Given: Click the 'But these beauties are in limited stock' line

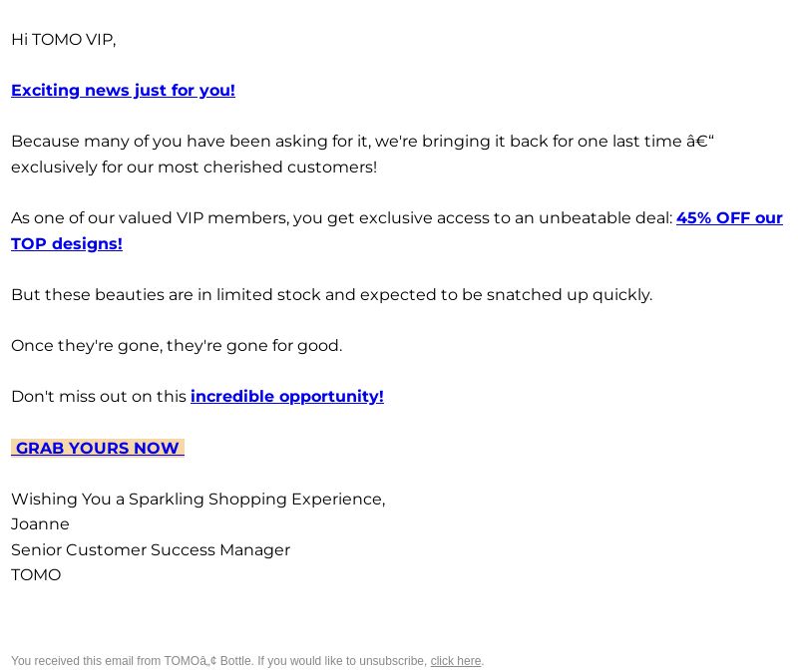Looking at the screenshot, I should coord(332,294).
